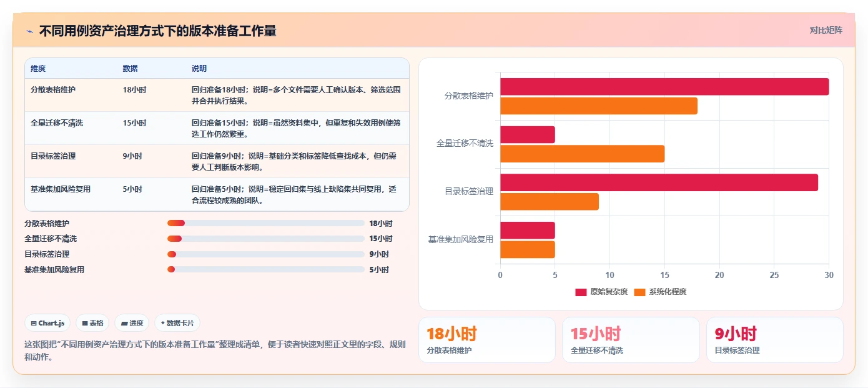The width and height of the screenshot is (868, 388).
Task: Toggle the 系统化程度 legend swatch
Action: point(639,292)
